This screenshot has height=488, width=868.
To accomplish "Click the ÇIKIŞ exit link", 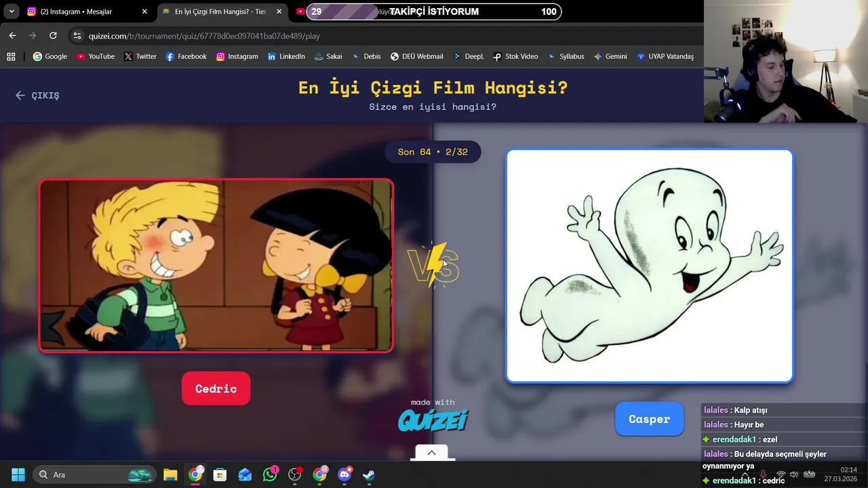I will (37, 96).
